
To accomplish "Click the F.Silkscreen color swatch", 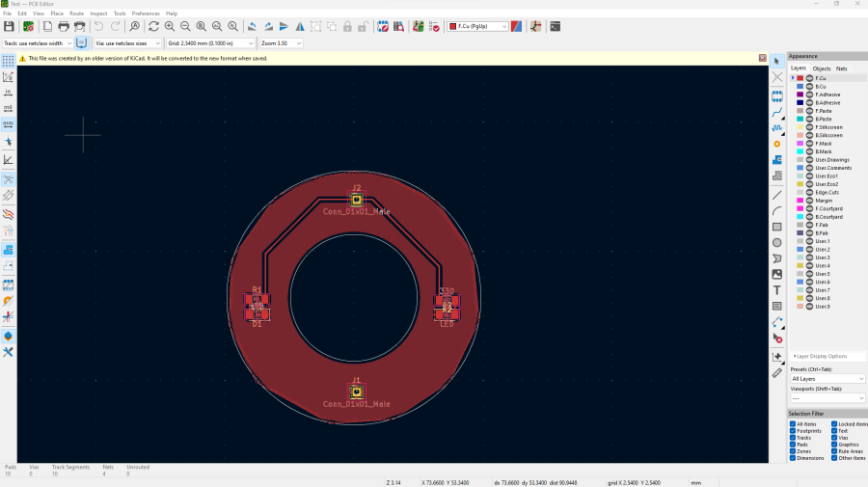I will point(800,127).
